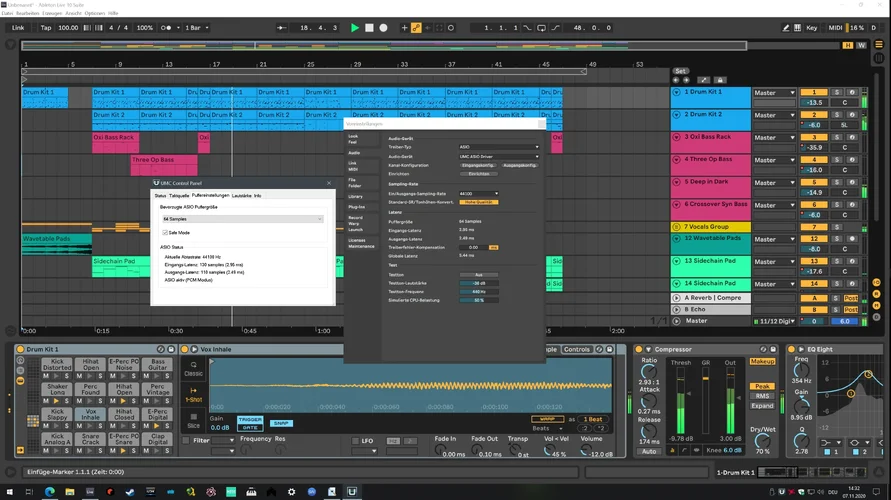Image resolution: width=891 pixels, height=500 pixels.
Task: Expand the 64 Samples buffer size dropdown
Action: pyautogui.click(x=242, y=218)
